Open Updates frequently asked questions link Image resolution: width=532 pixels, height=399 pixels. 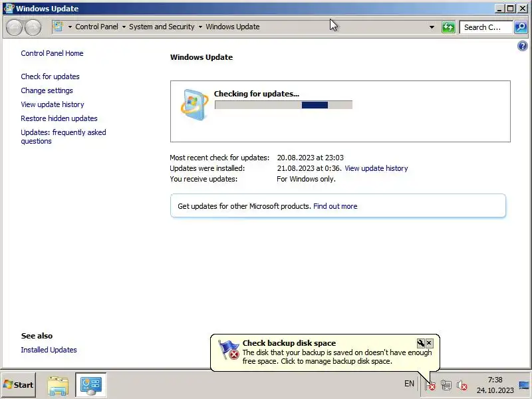tap(63, 137)
